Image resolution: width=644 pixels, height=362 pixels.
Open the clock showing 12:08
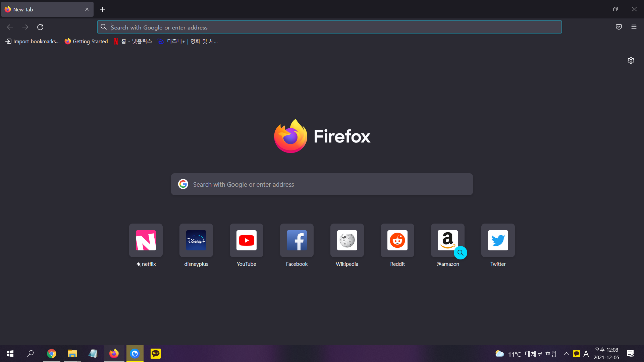tap(606, 354)
